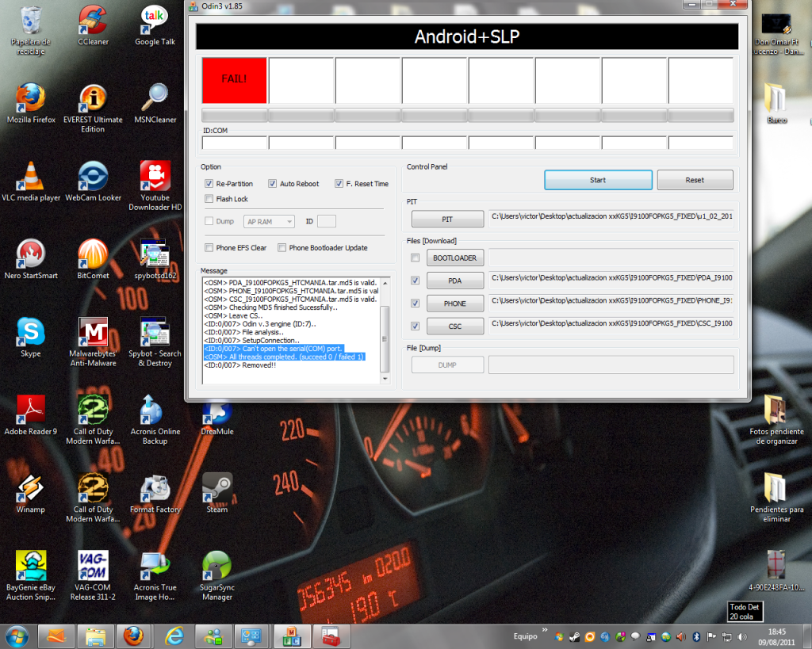The height and width of the screenshot is (649, 812).
Task: Open the VLC media player desktop icon
Action: [30, 176]
